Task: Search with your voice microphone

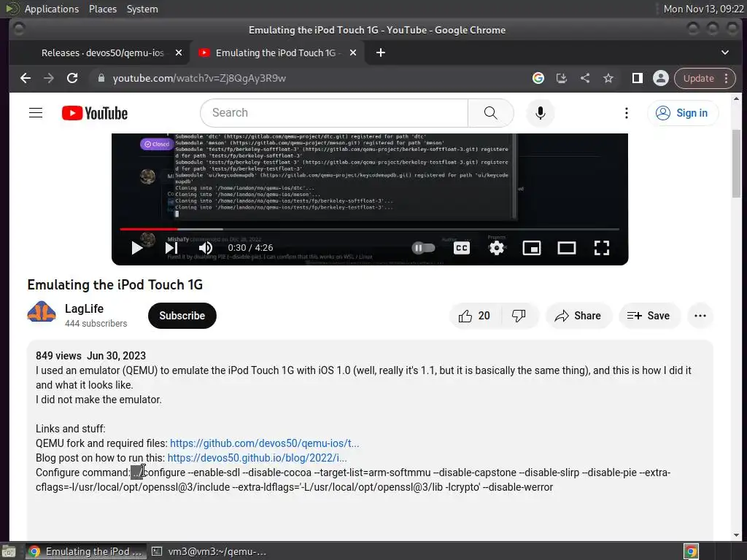Action: (x=541, y=113)
